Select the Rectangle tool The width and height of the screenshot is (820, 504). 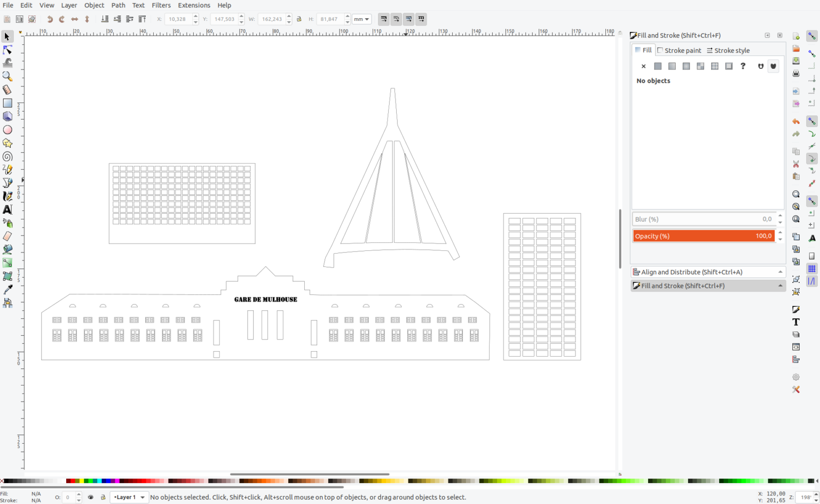[x=7, y=103]
